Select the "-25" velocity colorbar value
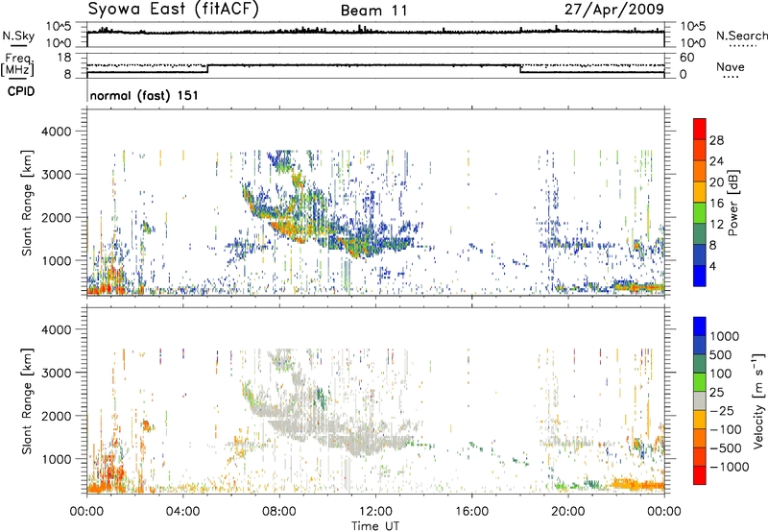This screenshot has width=768, height=532. 723,410
